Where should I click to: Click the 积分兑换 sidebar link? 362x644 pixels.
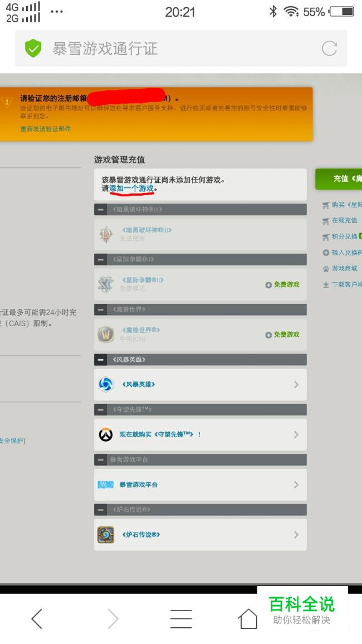pyautogui.click(x=344, y=236)
